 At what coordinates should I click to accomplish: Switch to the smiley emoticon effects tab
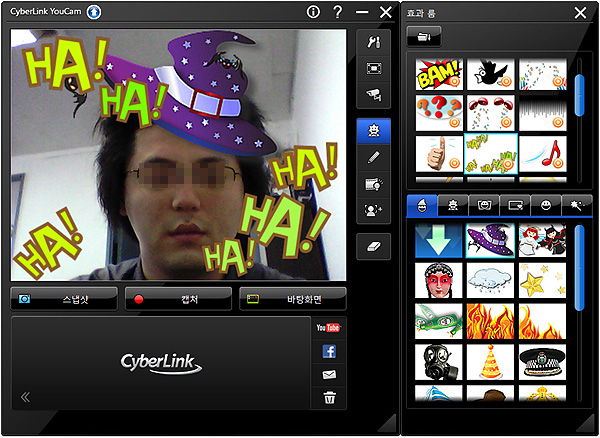pyautogui.click(x=546, y=206)
